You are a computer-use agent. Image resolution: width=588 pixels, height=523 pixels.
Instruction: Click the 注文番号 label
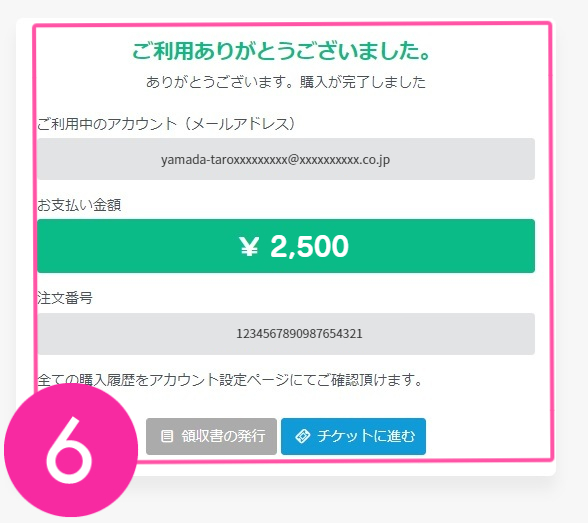(x=65, y=298)
